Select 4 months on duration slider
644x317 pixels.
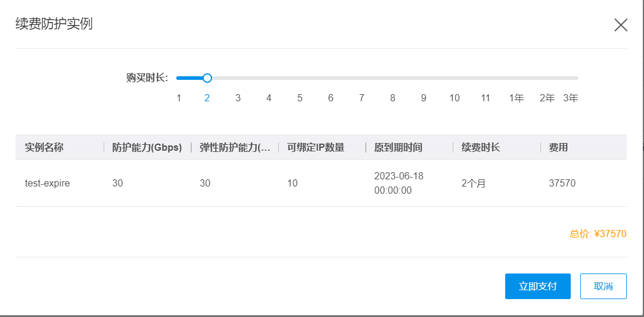[x=269, y=98]
